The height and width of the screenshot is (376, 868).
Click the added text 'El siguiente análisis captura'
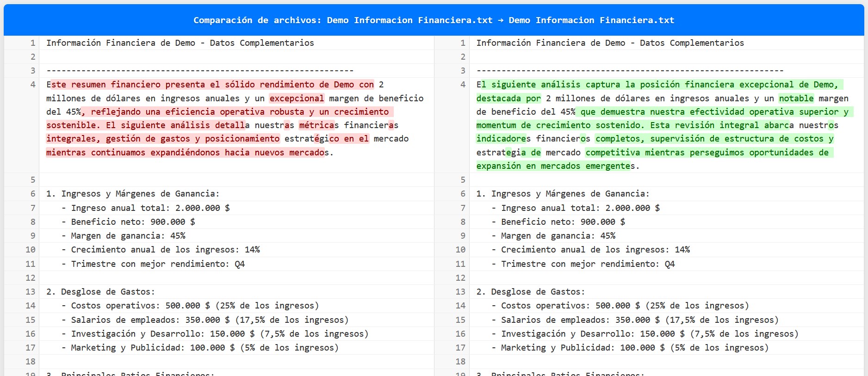[548, 84]
